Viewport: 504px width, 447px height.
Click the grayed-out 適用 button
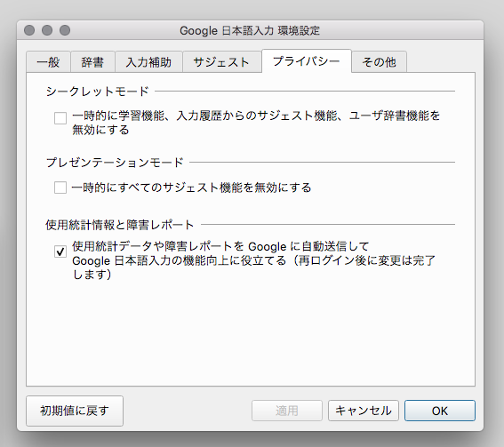(287, 411)
